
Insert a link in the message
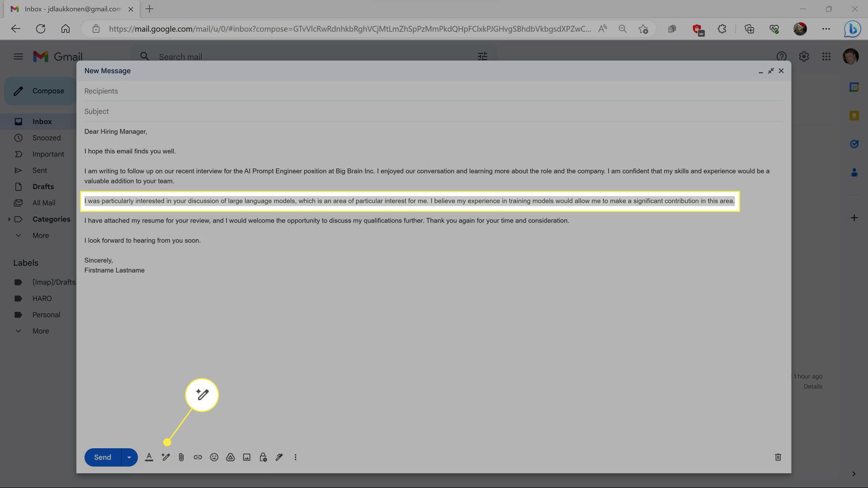click(198, 457)
